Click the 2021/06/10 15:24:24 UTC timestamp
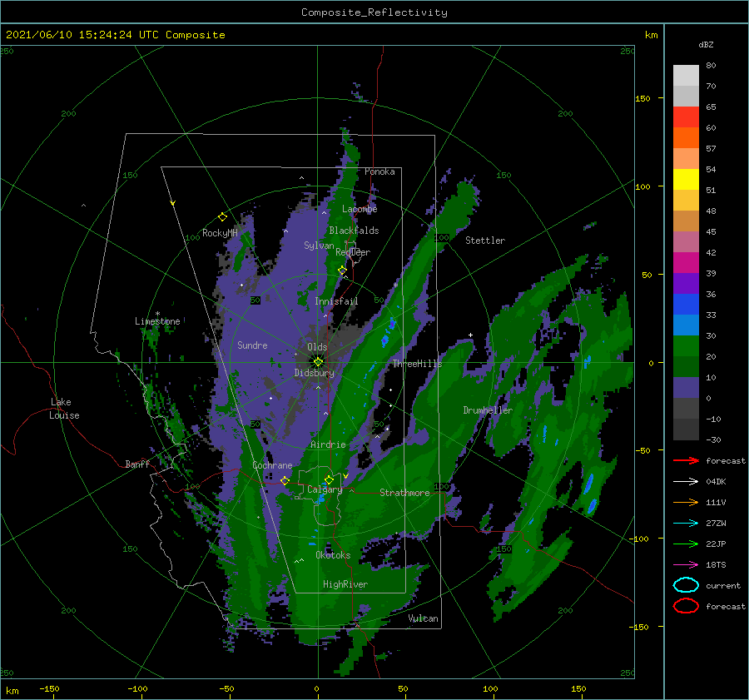The image size is (749, 700). 82,35
